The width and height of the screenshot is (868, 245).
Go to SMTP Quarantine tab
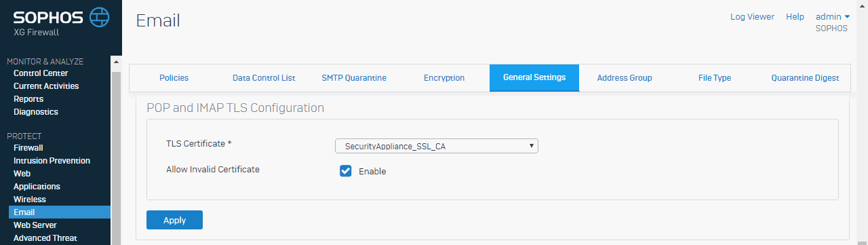[x=354, y=78]
